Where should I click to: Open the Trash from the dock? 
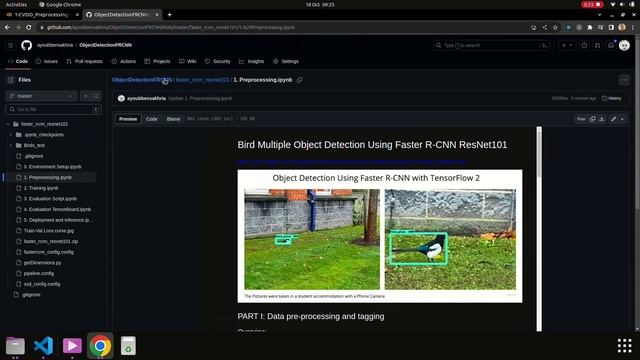(x=128, y=346)
